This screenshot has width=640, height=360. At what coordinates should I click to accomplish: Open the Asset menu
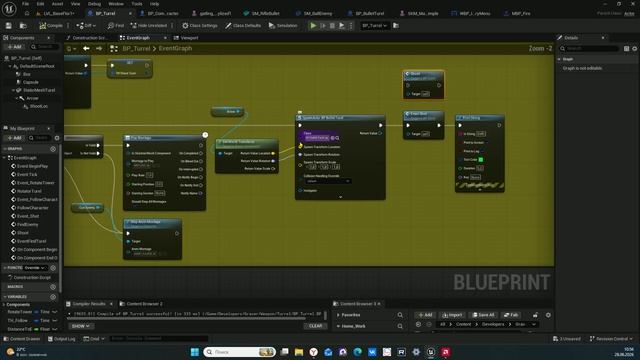pos(57,4)
